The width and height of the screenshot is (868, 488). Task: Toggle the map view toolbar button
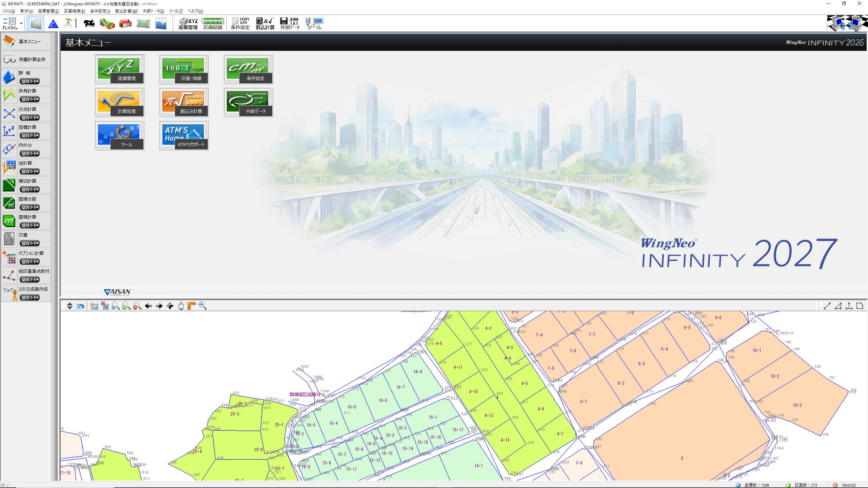[35, 23]
